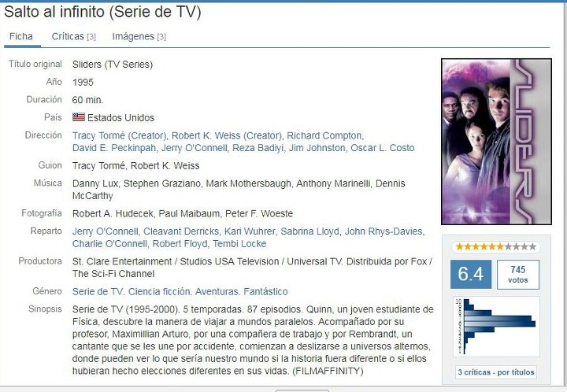Open the vote distribution histogram
The width and height of the screenshot is (567, 392).
click(496, 327)
